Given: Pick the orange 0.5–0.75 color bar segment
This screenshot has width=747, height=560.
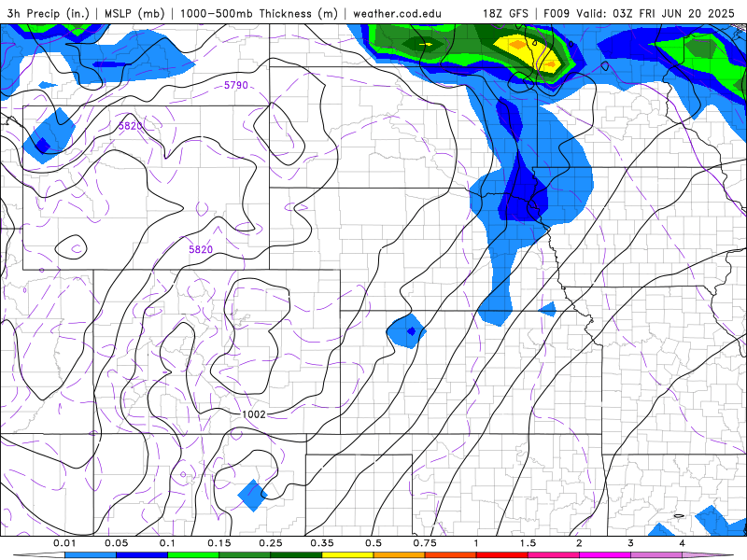Looking at the screenshot, I should pyautogui.click(x=400, y=555).
